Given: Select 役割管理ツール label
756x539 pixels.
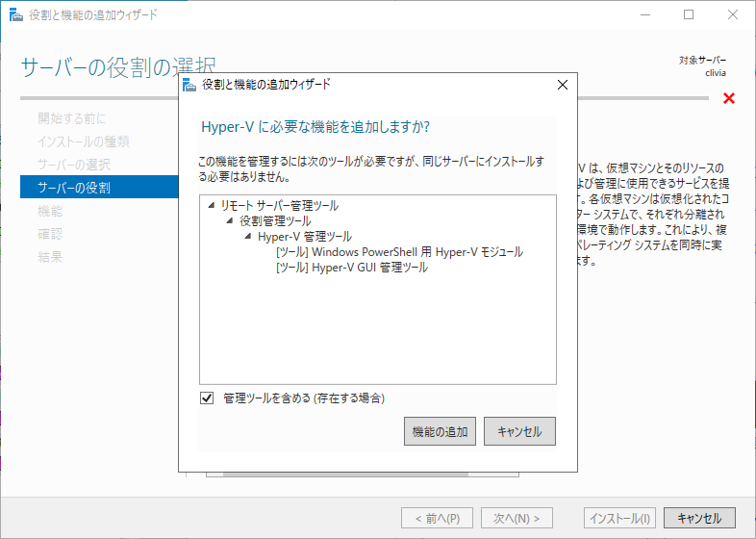Looking at the screenshot, I should (275, 221).
